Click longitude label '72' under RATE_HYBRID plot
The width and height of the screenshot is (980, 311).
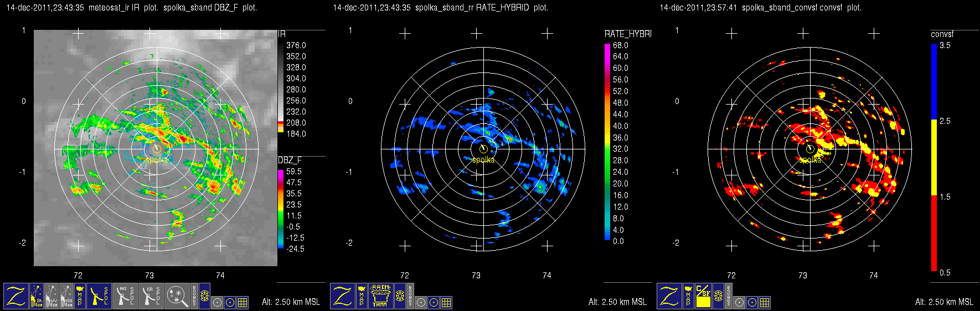[x=405, y=275]
